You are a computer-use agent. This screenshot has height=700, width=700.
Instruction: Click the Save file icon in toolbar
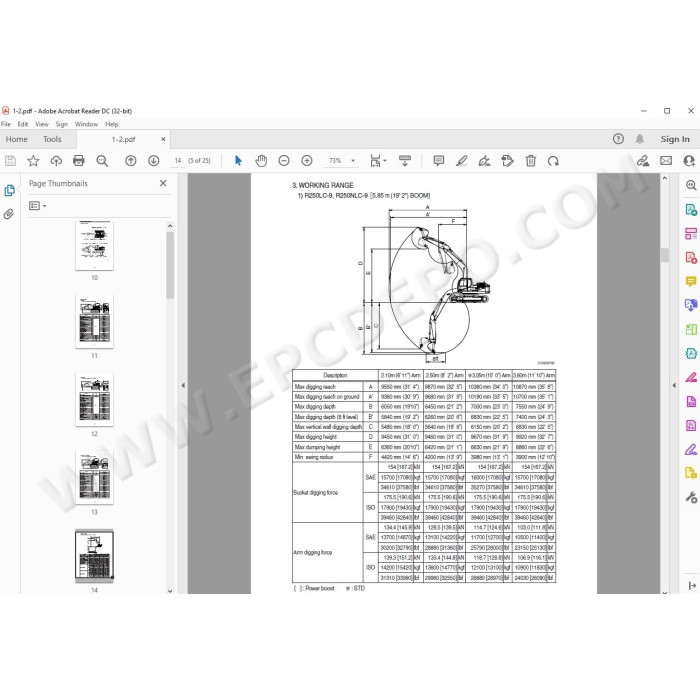[x=10, y=161]
